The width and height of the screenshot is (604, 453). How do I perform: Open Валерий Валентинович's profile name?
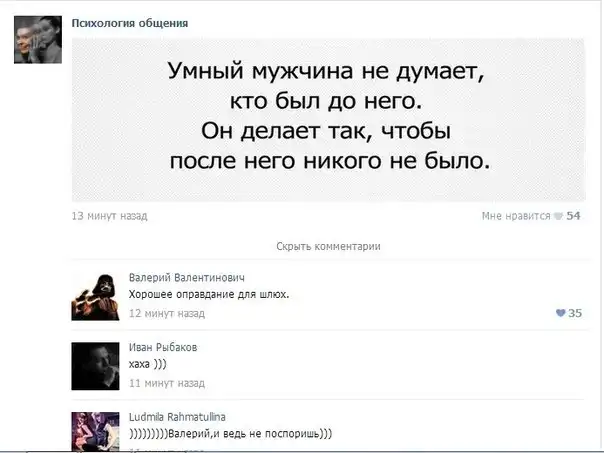[x=186, y=277]
